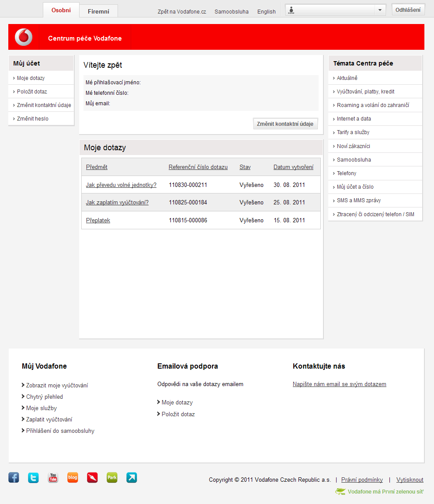The width and height of the screenshot is (434, 504).
Task: Sort by Referenční číslo dotazu
Action: pos(198,167)
